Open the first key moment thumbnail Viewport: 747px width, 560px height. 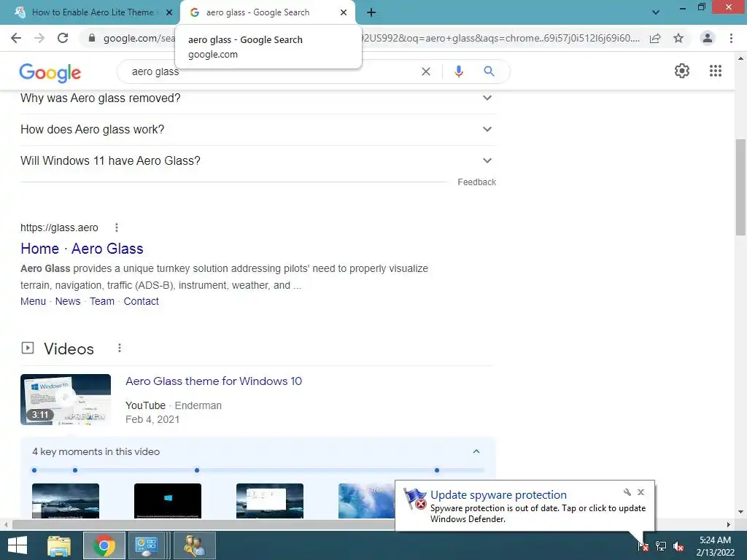tap(66, 501)
